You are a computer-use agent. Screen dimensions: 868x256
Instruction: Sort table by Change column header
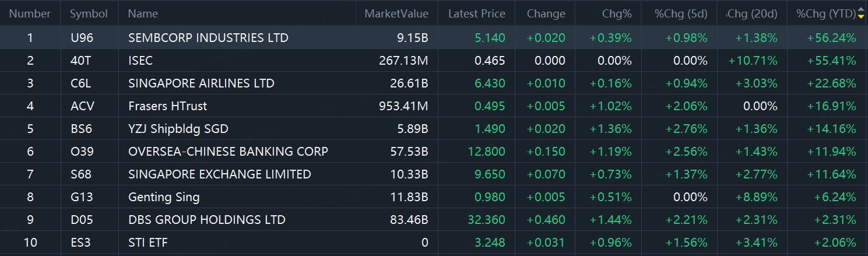tap(546, 13)
